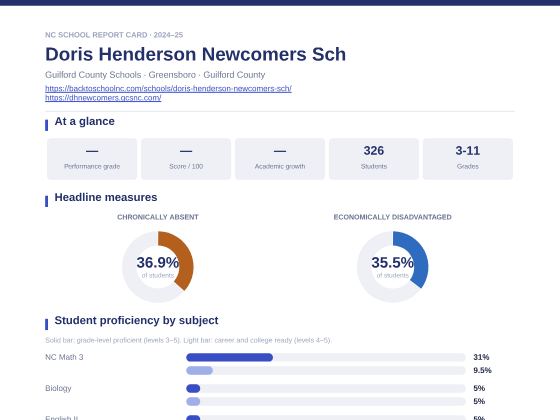Viewport: 560px width, 420px height.
Task: Click the 31% value next to NC Math 3
Action: (x=481, y=357)
